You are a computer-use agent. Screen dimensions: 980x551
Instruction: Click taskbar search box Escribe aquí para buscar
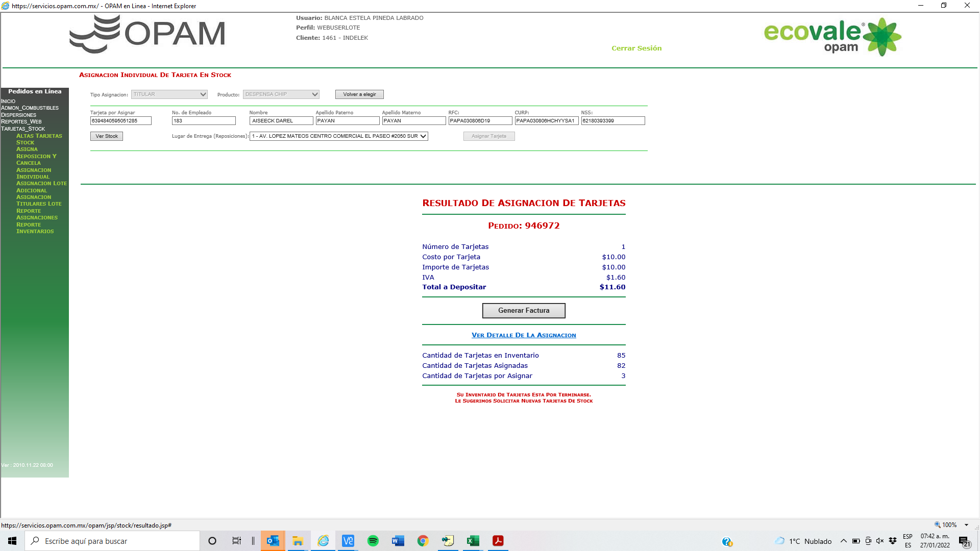[112, 541]
